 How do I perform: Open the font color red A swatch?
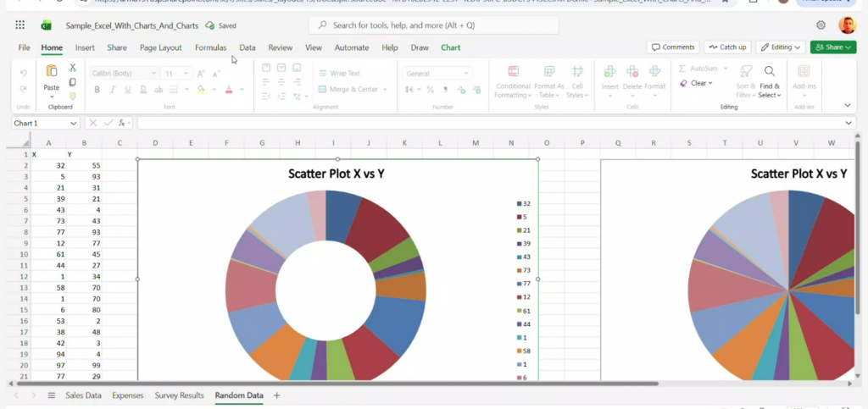(229, 89)
